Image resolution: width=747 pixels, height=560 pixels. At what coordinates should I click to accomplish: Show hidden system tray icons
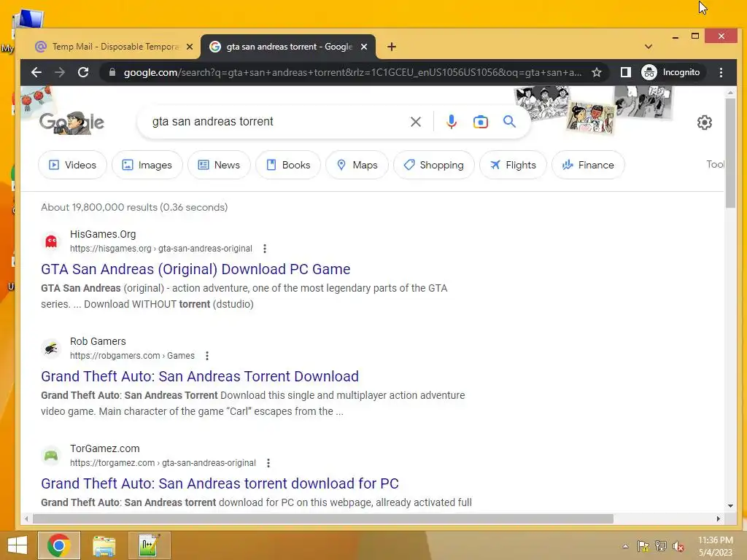point(625,546)
